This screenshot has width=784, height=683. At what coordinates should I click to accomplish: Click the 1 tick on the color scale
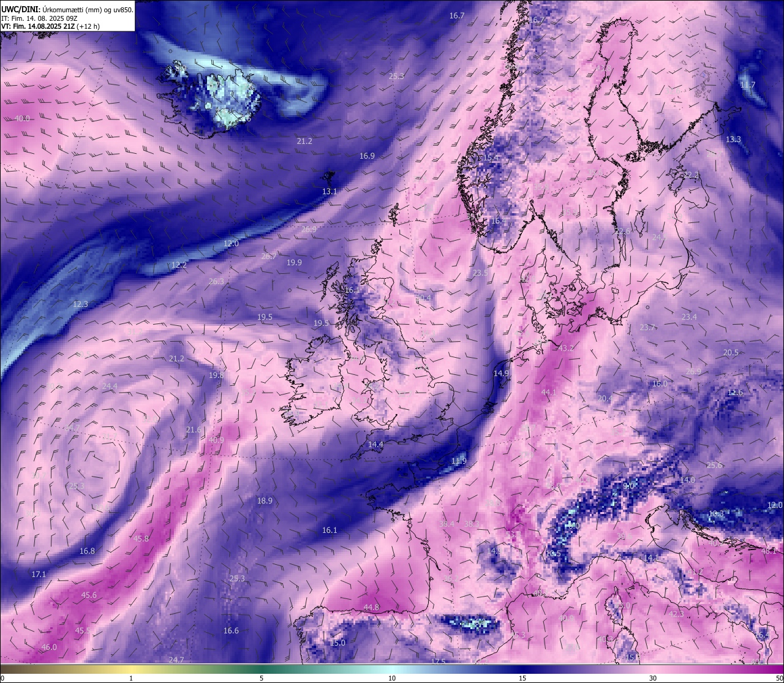coord(131,678)
